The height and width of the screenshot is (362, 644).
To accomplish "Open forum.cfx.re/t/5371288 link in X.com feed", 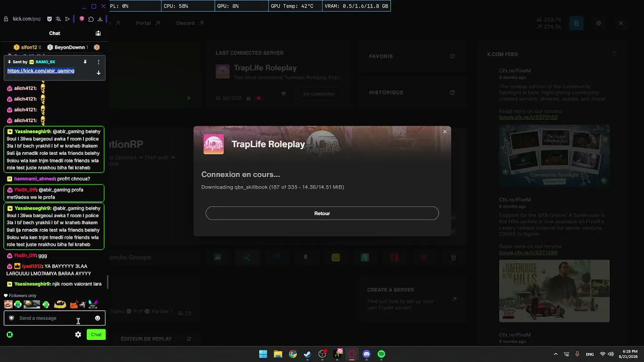I will pyautogui.click(x=528, y=253).
